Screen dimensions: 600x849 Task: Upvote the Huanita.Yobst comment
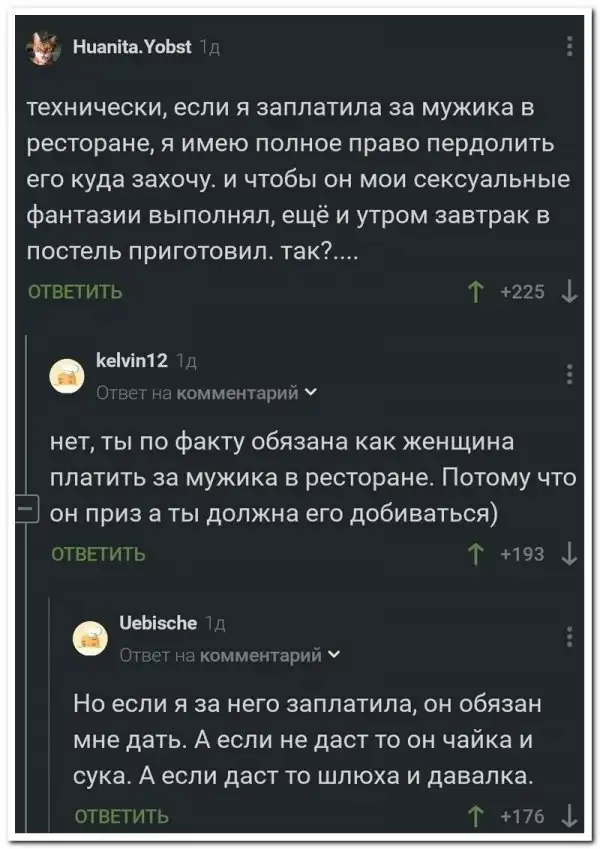473,292
